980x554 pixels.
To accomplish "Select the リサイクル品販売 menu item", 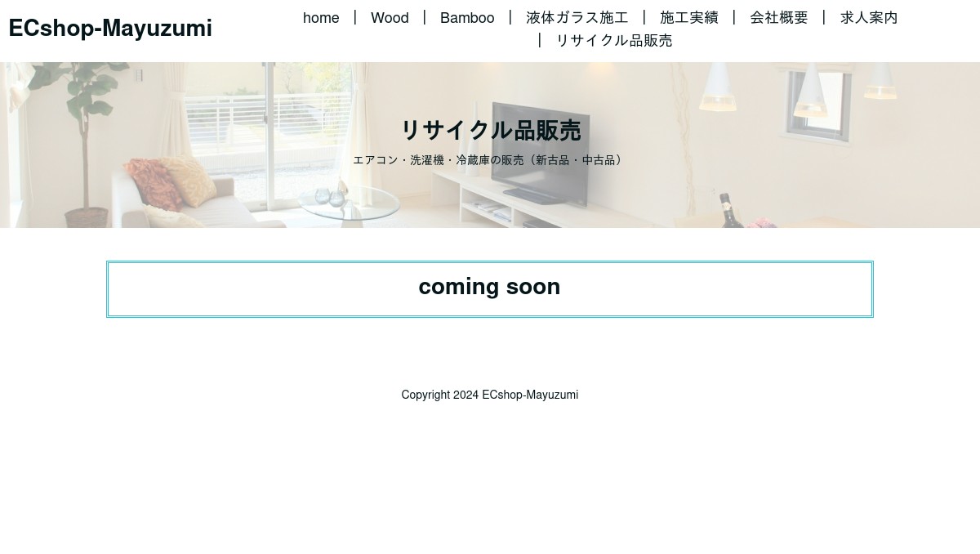I will [614, 40].
